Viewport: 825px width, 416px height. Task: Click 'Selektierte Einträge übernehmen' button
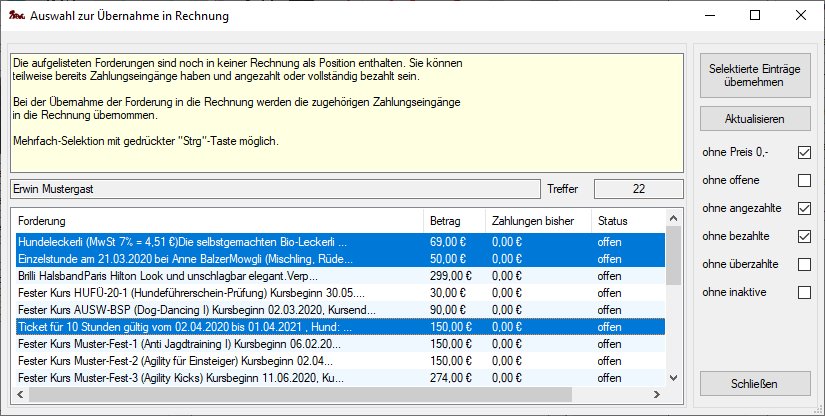pos(754,76)
